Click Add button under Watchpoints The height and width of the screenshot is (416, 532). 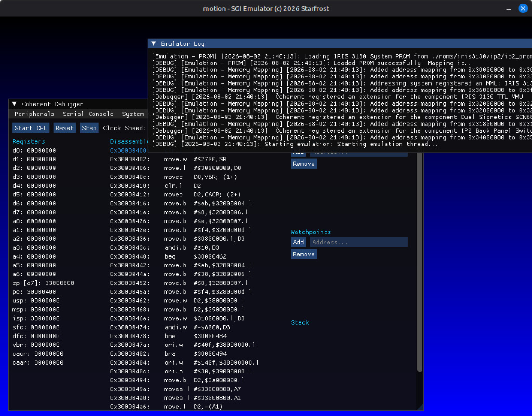click(298, 242)
